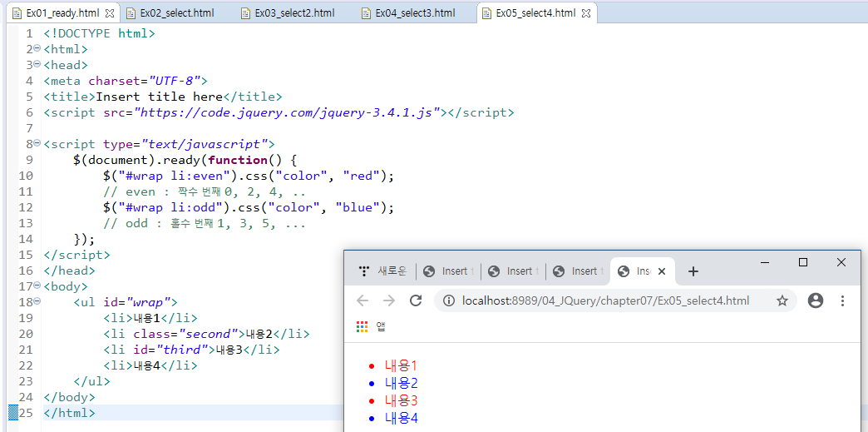The height and width of the screenshot is (432, 868).
Task: Close the Ex05_select4.html editor tab
Action: click(x=586, y=12)
